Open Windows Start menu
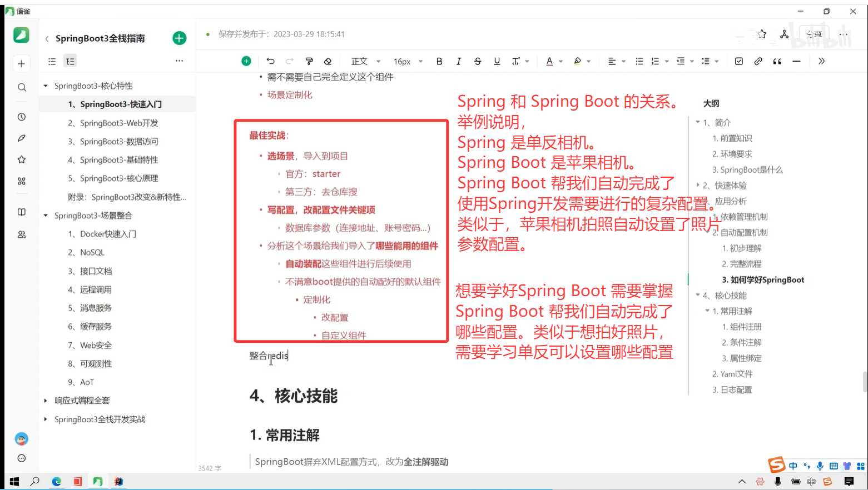 (14, 482)
